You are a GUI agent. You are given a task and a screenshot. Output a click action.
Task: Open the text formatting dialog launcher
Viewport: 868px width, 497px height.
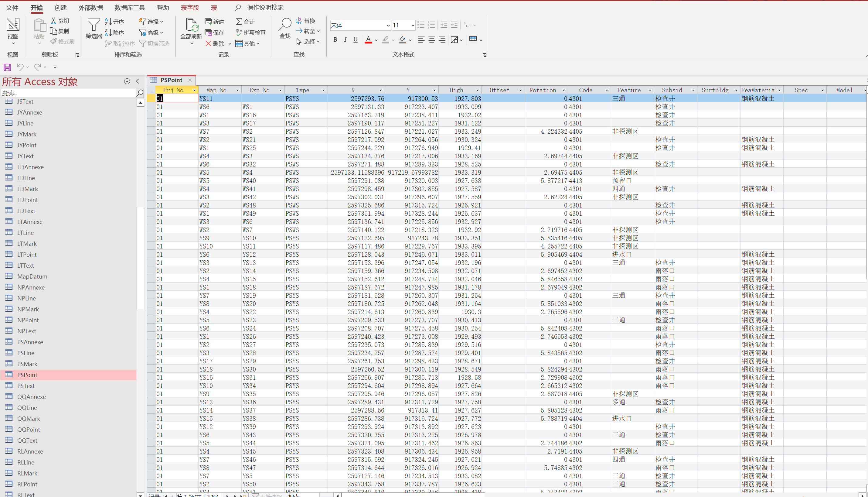click(484, 55)
